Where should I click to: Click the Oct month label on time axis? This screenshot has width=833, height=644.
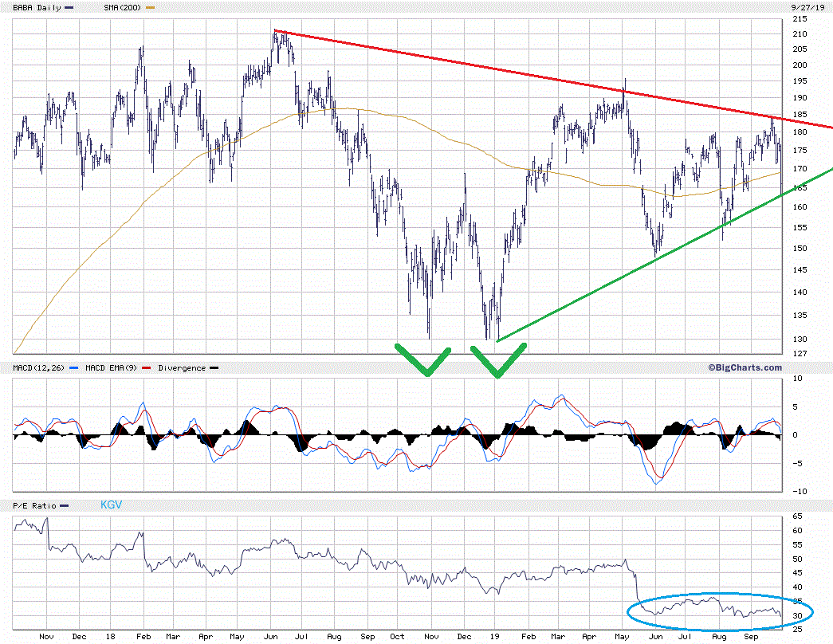pyautogui.click(x=397, y=637)
